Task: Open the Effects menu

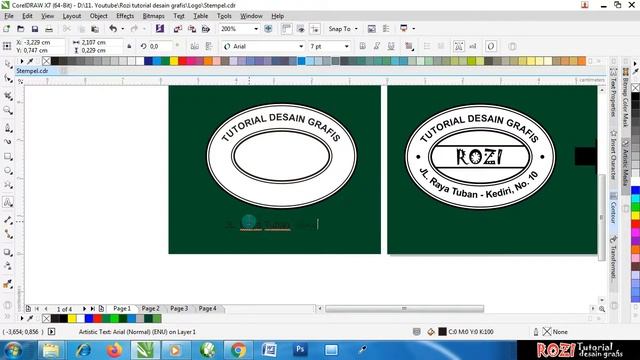Action: (x=125, y=16)
